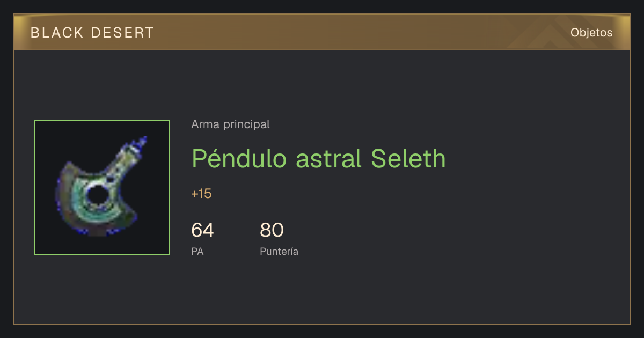Click the gold header banner

(x=322, y=32)
